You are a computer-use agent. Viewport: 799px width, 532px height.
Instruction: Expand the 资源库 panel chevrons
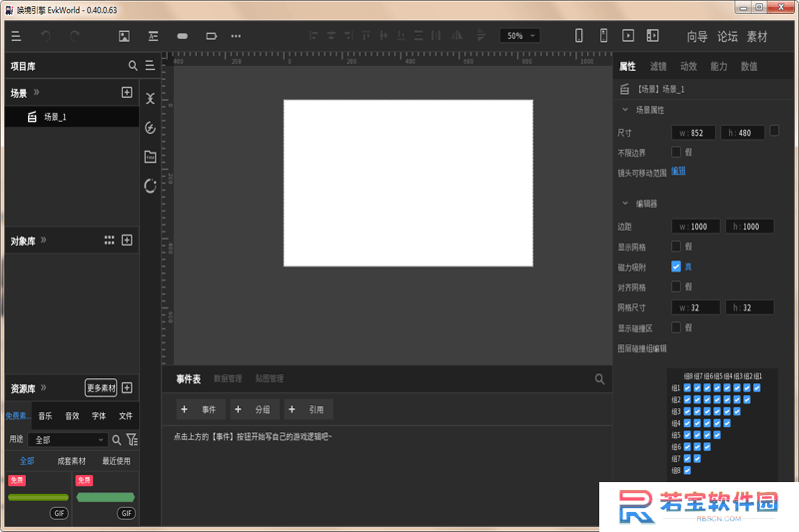point(43,388)
